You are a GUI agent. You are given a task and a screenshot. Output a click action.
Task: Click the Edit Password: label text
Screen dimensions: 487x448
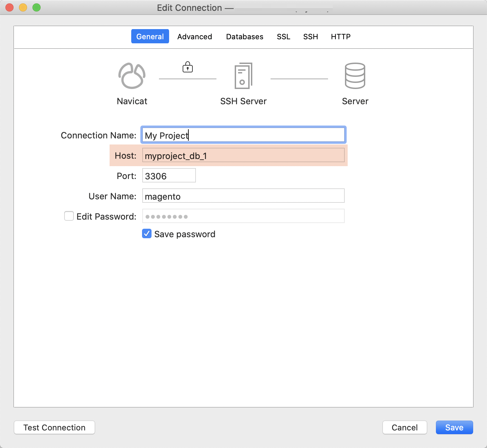(106, 217)
